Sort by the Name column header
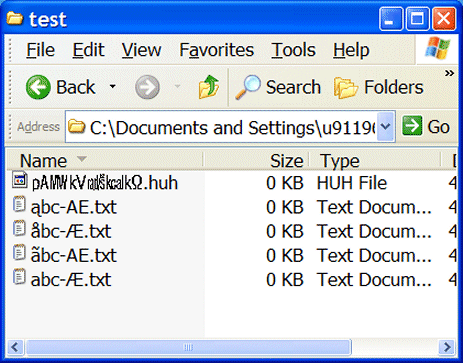Image resolution: width=463 pixels, height=363 pixels. (x=105, y=161)
